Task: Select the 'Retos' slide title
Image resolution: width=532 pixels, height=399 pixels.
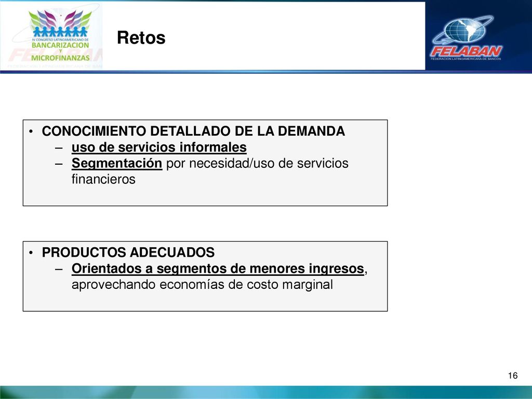Action: (141, 37)
